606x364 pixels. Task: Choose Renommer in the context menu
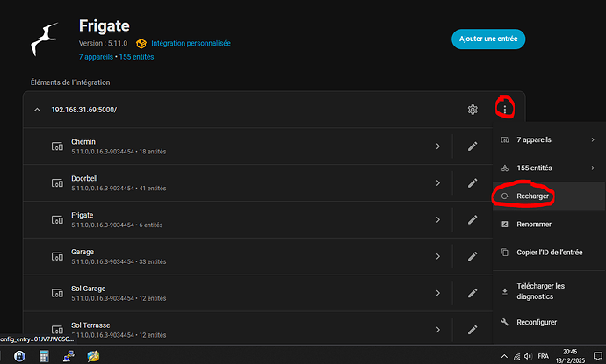tap(535, 225)
